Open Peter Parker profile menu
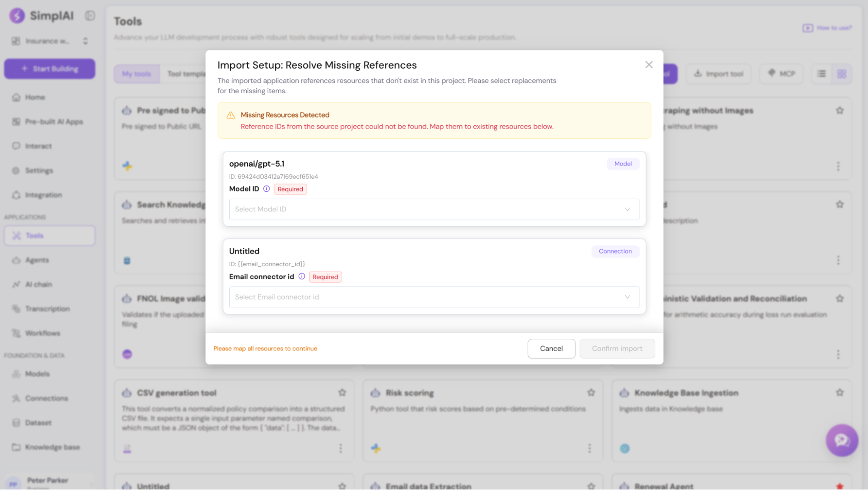 50,482
